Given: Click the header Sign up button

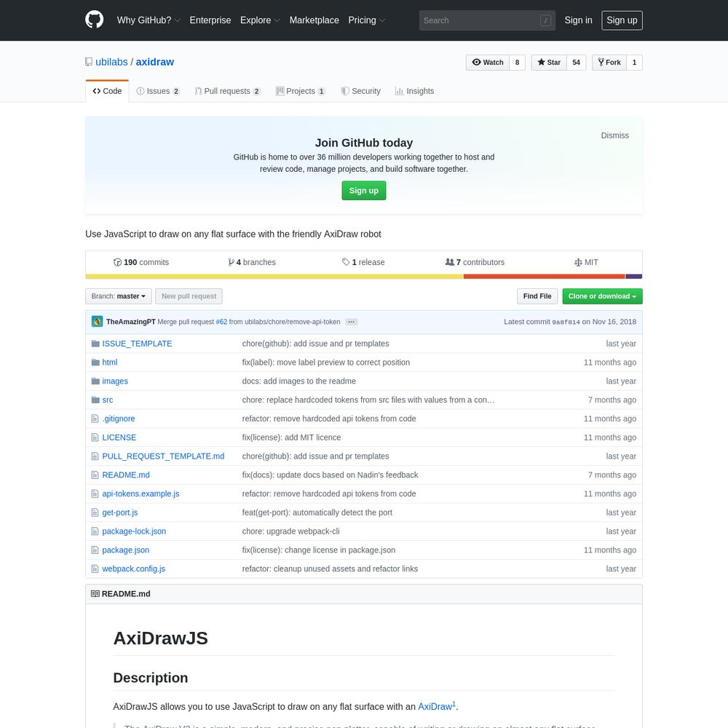Looking at the screenshot, I should point(622,20).
